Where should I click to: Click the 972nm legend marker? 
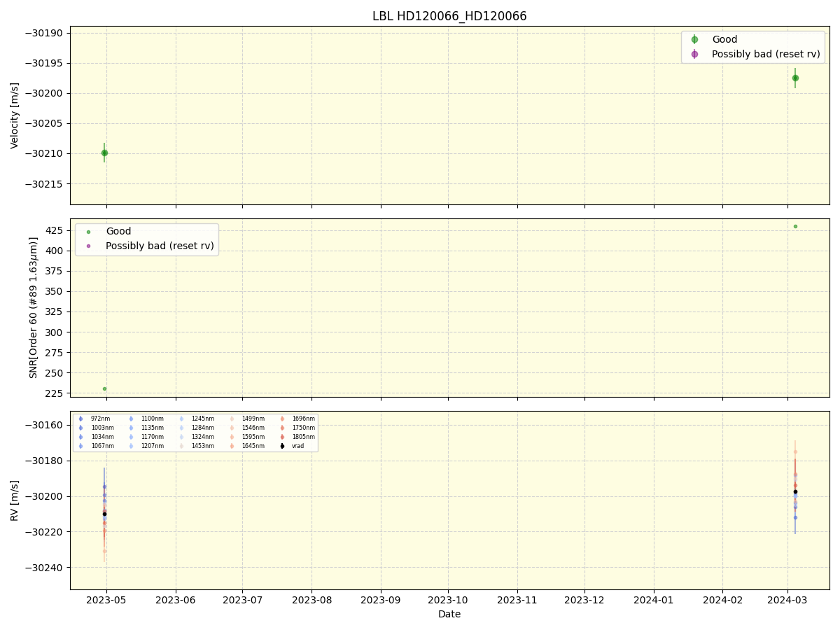tap(80, 419)
